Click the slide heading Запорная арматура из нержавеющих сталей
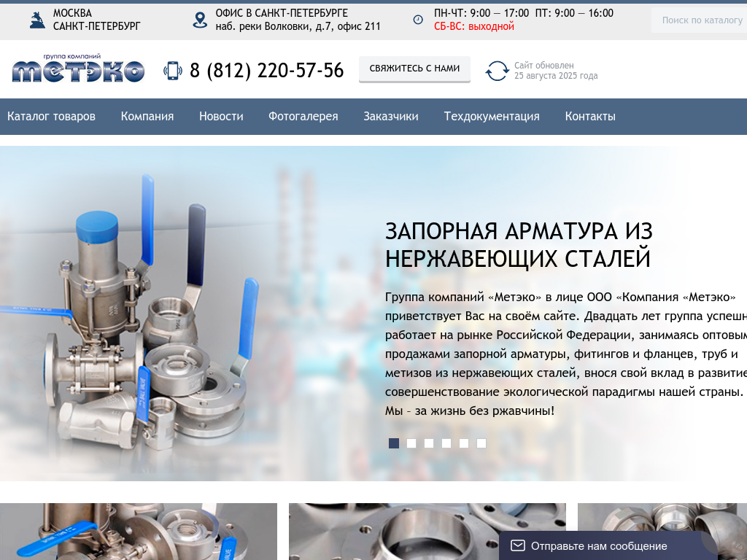 (519, 245)
